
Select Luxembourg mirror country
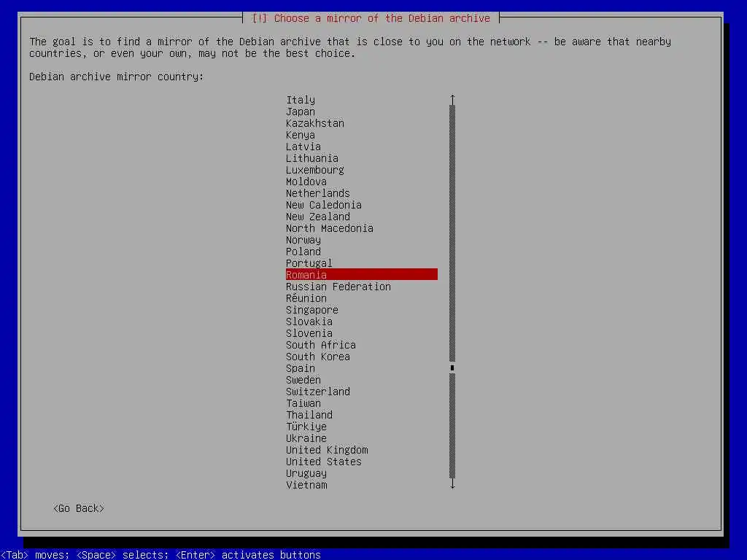pyautogui.click(x=315, y=170)
